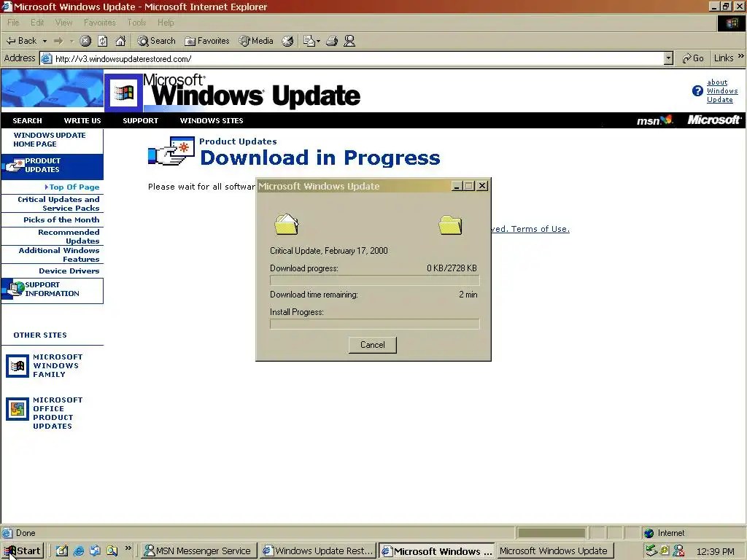Screen dimensions: 747x560
Task: Click the Go button
Action: coord(693,58)
